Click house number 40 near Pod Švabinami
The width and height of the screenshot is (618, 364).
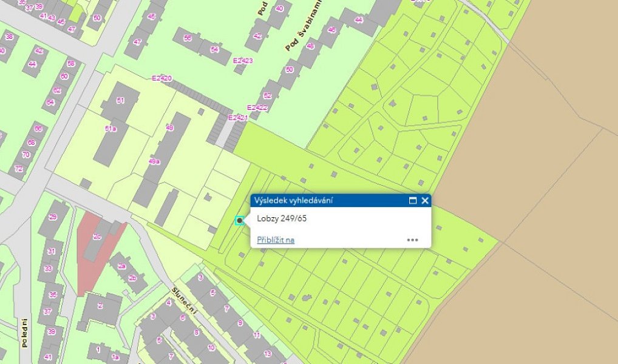click(x=279, y=8)
